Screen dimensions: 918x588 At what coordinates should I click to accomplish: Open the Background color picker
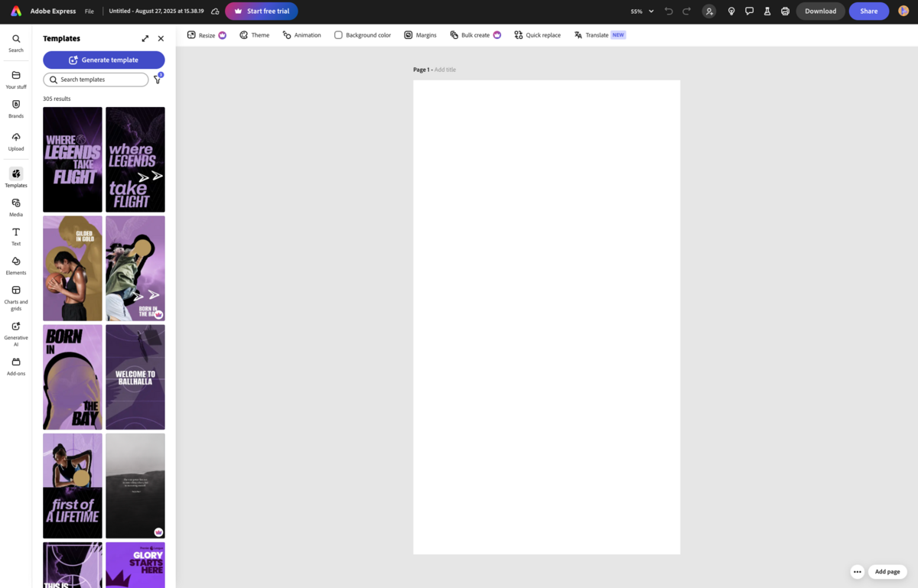coord(363,35)
